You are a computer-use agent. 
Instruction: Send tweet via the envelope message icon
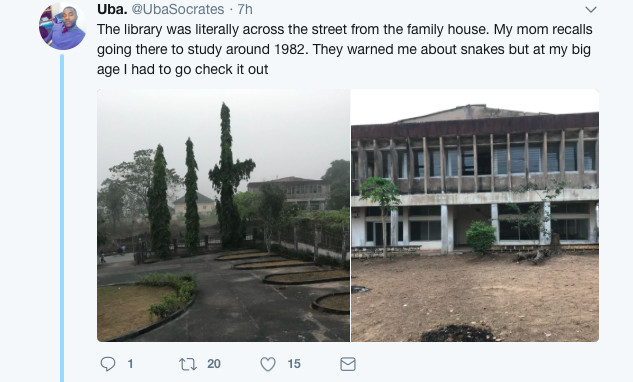348,364
